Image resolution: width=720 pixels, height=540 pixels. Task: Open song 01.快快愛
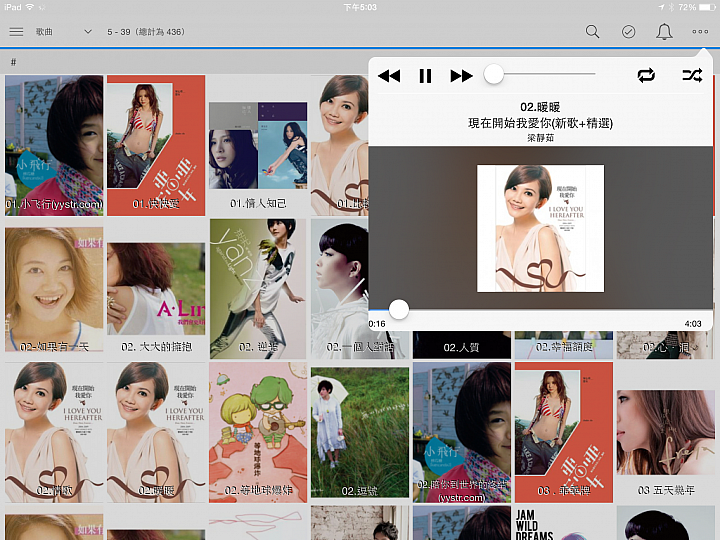[x=156, y=145]
